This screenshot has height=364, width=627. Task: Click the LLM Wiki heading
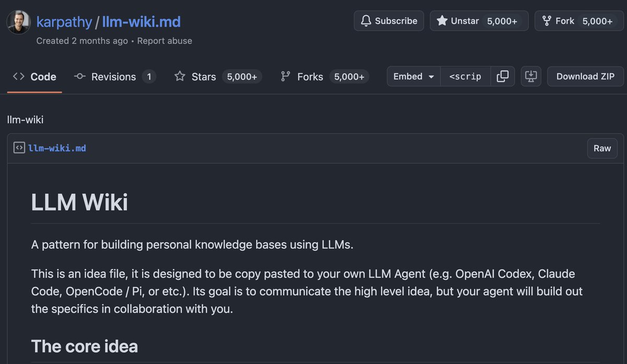(79, 202)
